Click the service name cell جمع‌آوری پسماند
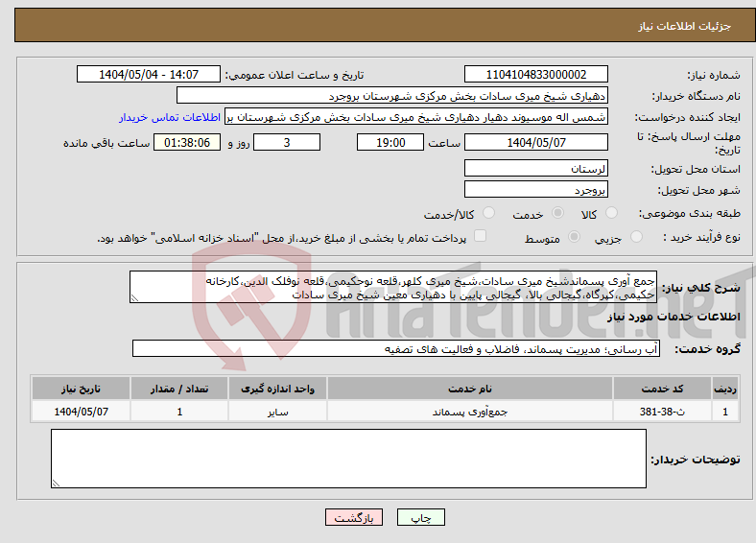Viewport: 756px width, 543px height. click(x=470, y=412)
